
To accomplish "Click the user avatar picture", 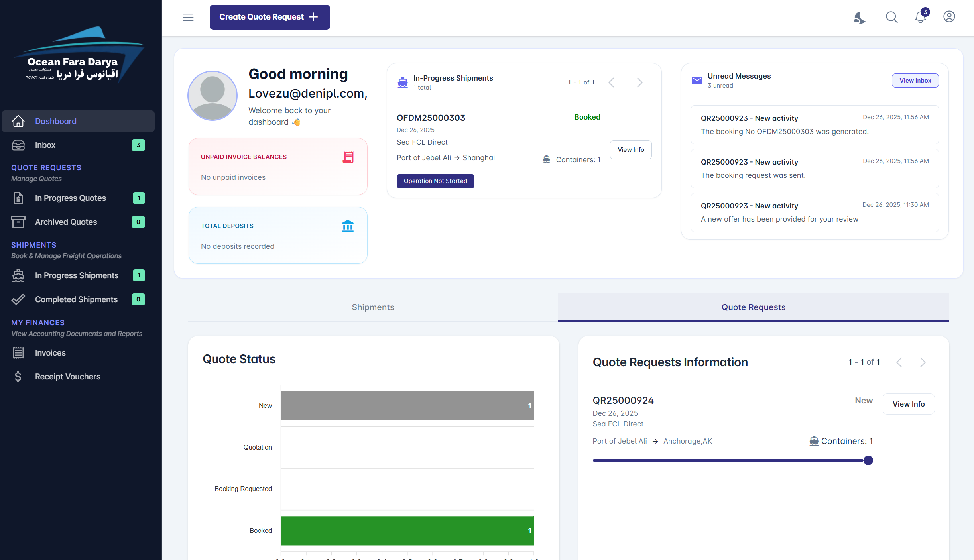I will [213, 96].
